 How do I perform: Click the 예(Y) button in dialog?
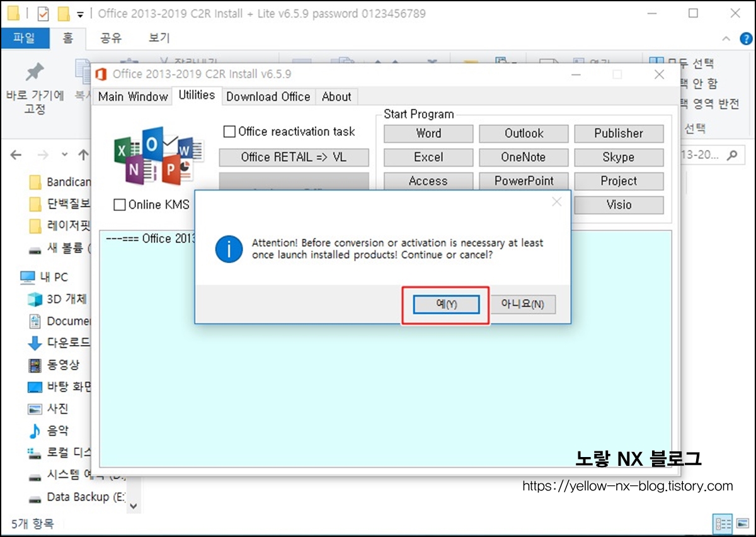[446, 305]
